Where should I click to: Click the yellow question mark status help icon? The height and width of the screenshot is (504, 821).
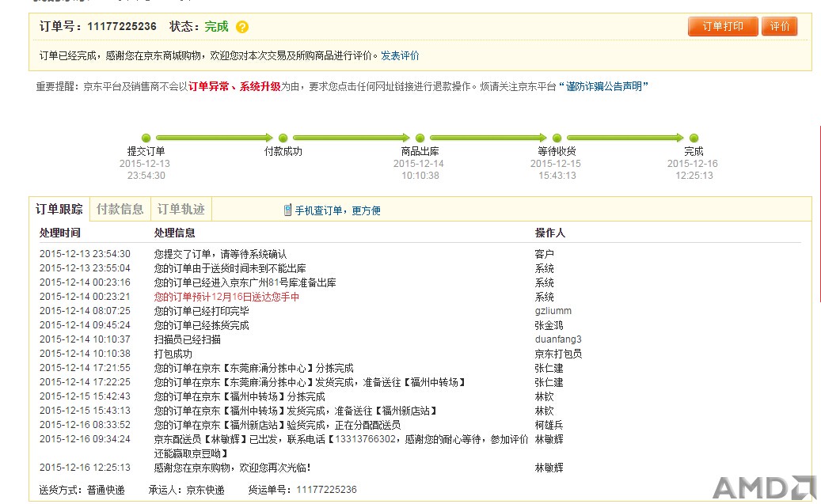pyautogui.click(x=242, y=27)
